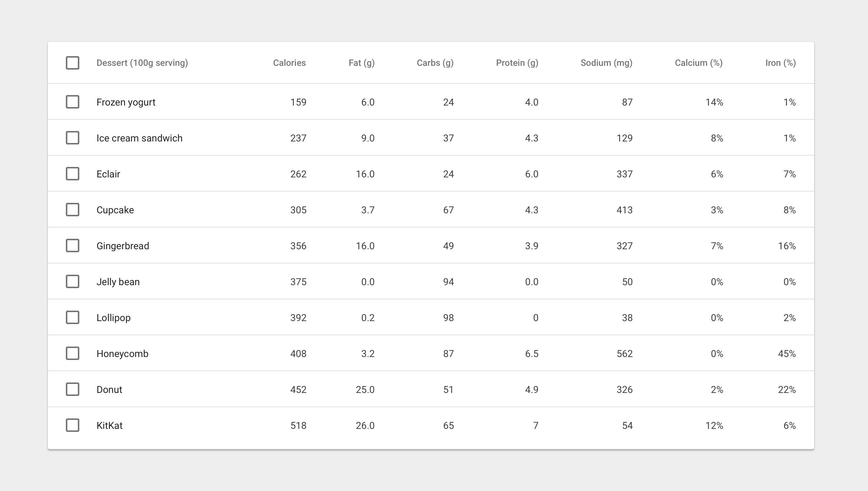Check the select-all checkbox in header

(73, 63)
